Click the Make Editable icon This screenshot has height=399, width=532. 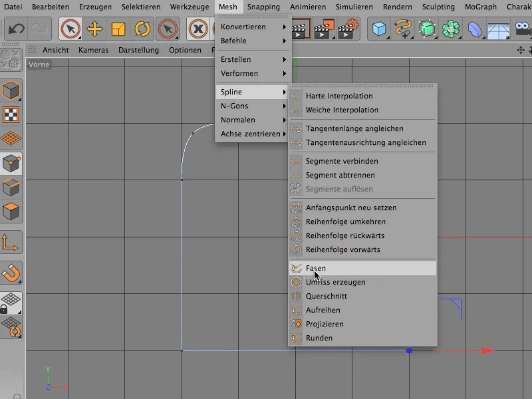(11, 60)
